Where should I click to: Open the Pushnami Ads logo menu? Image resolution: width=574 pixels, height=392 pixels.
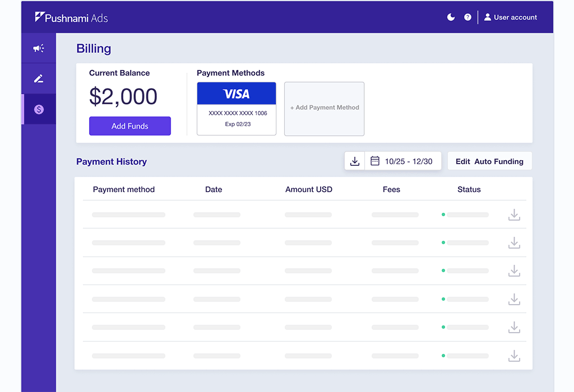72,17
